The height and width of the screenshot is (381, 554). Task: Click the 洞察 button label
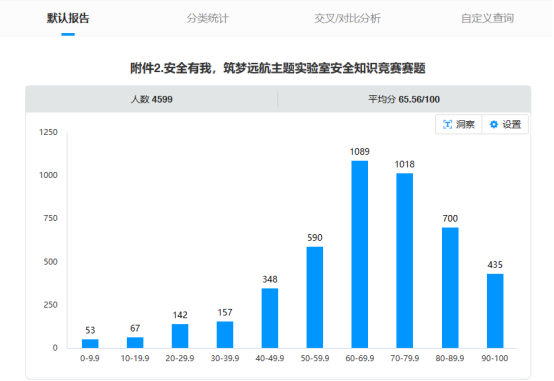465,124
